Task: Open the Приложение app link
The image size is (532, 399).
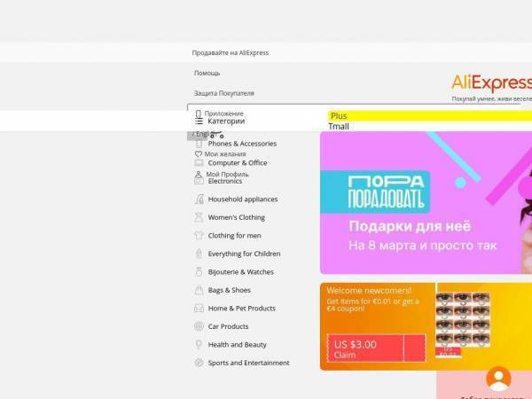Action: [x=224, y=113]
